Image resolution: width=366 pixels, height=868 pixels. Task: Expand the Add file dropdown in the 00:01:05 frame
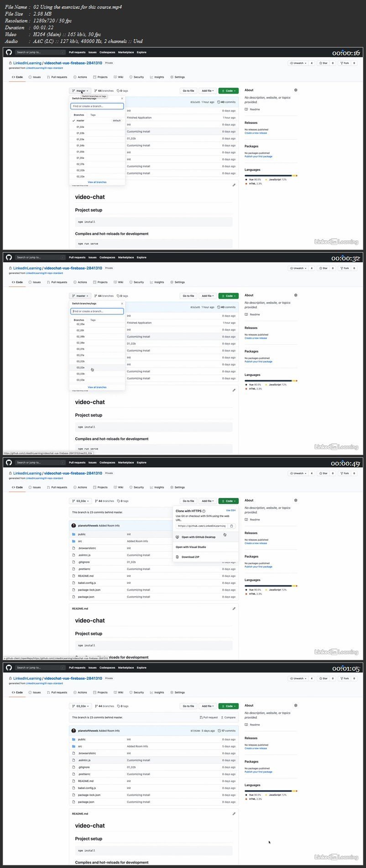tap(208, 706)
